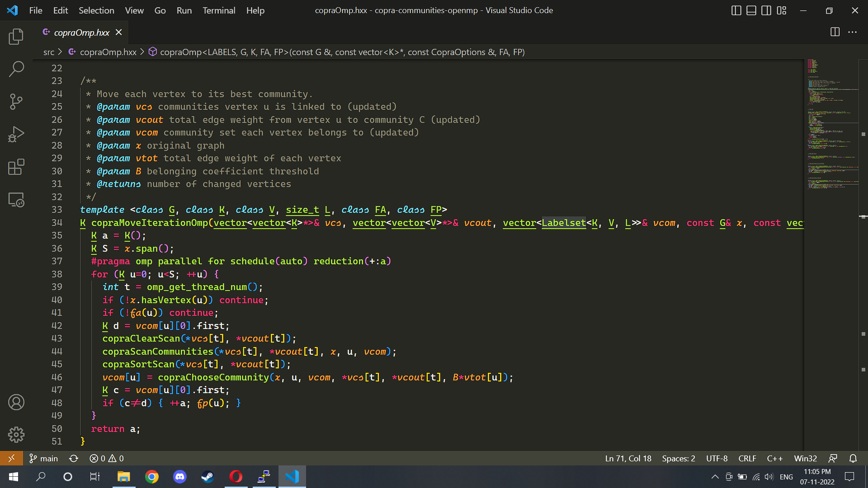
Task: Close the copraOmp.hxx editor tab
Action: pos(119,32)
